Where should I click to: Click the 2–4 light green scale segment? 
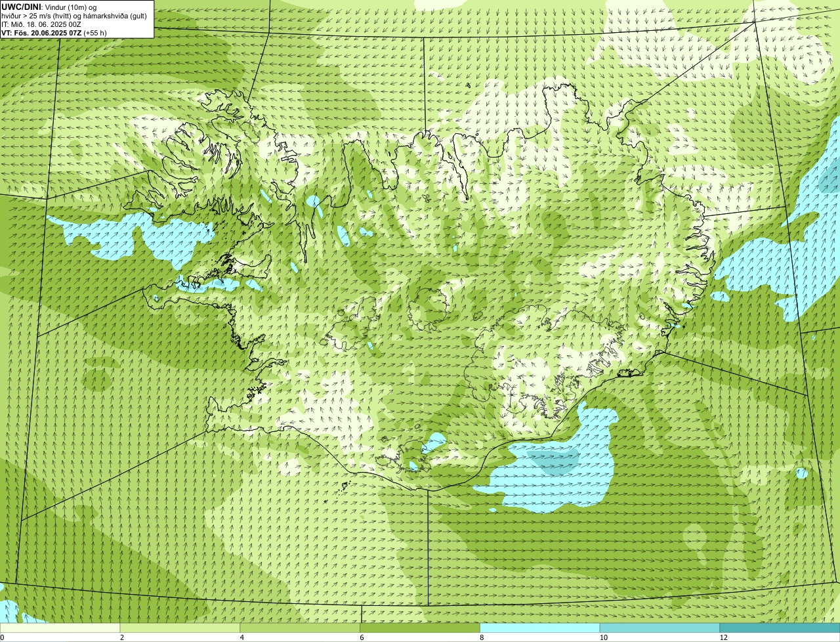point(180,628)
